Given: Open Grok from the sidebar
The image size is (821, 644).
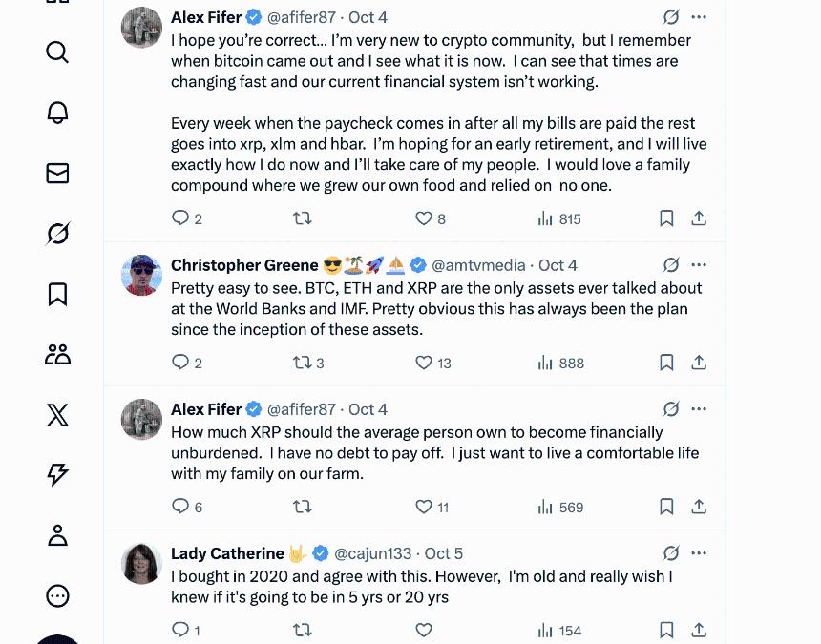Looking at the screenshot, I should click(56, 233).
